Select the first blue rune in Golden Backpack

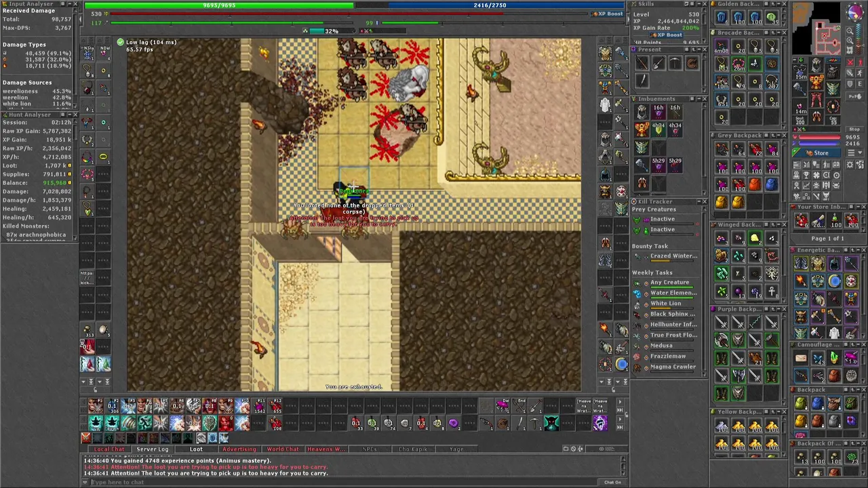(x=722, y=18)
